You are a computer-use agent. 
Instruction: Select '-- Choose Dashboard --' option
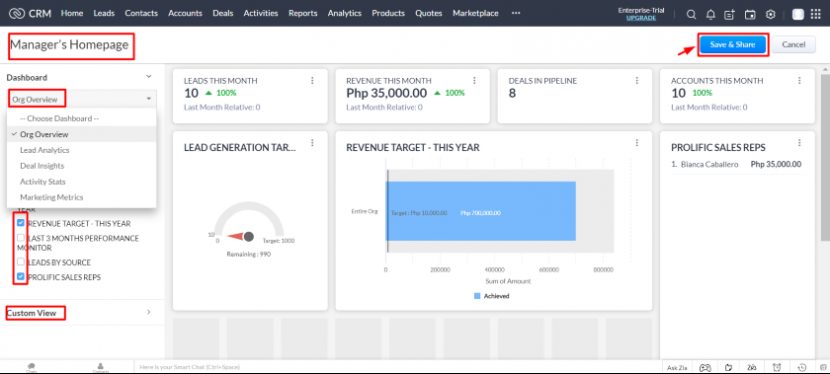pyautogui.click(x=82, y=118)
